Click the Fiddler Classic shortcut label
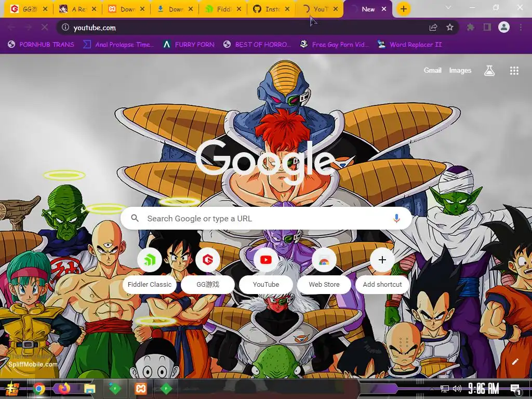The height and width of the screenshot is (399, 532). [x=150, y=284]
